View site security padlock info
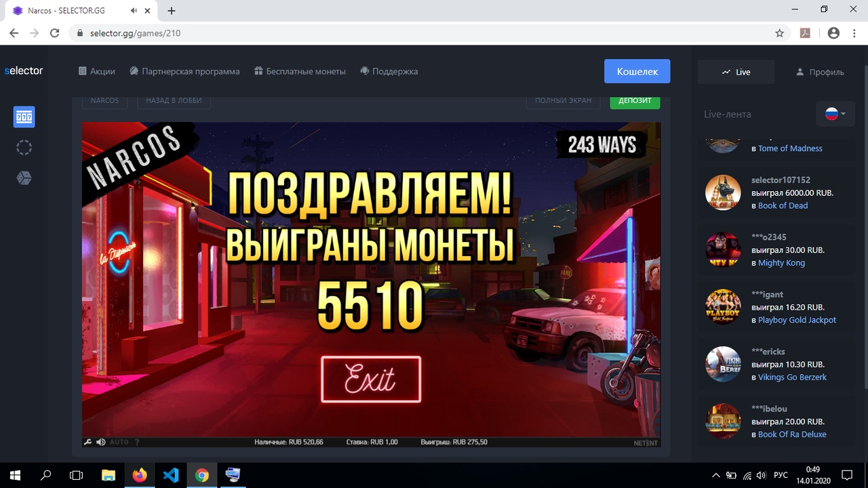Image resolution: width=868 pixels, height=488 pixels. pyautogui.click(x=80, y=33)
